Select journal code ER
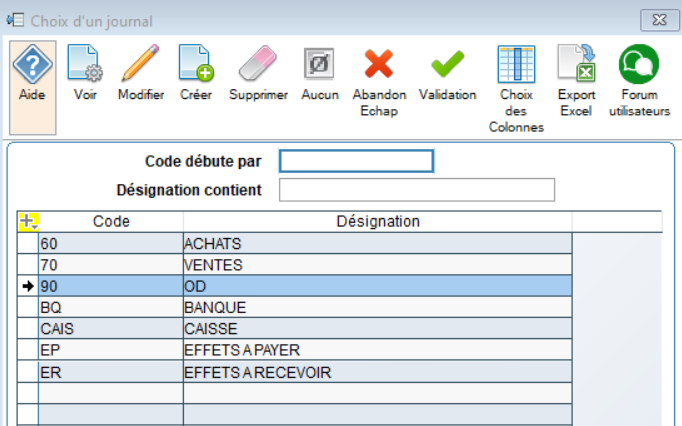Image resolution: width=682 pixels, height=426 pixels. (x=111, y=372)
